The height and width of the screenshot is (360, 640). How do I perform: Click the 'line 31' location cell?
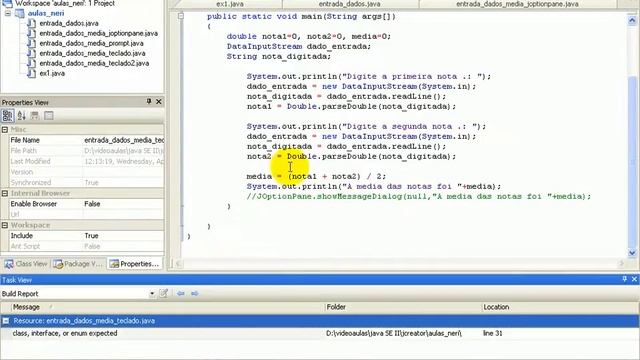(493, 333)
